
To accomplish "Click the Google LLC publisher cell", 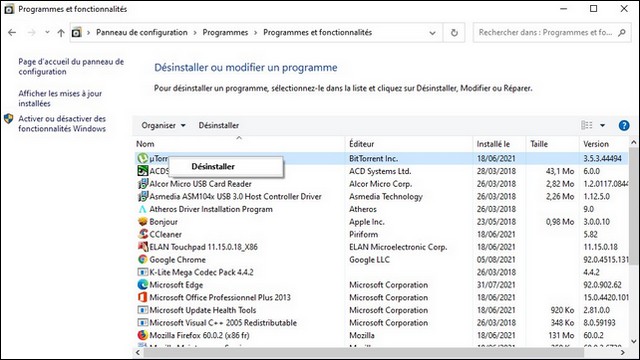I will click(369, 260).
